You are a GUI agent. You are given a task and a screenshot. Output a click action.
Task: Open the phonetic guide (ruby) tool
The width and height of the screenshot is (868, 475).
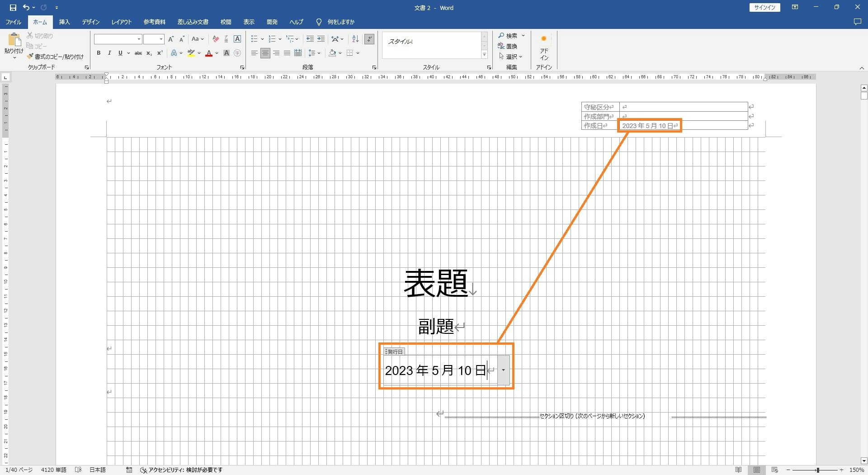226,39
